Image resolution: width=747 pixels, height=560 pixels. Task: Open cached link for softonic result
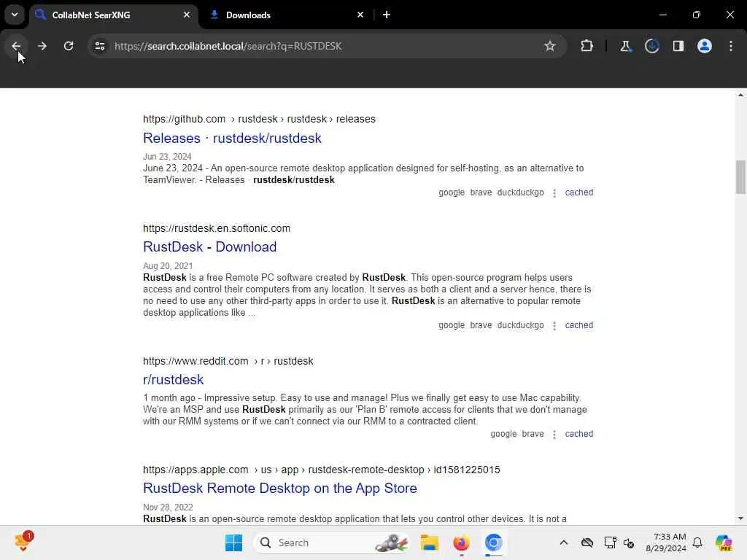tap(578, 325)
